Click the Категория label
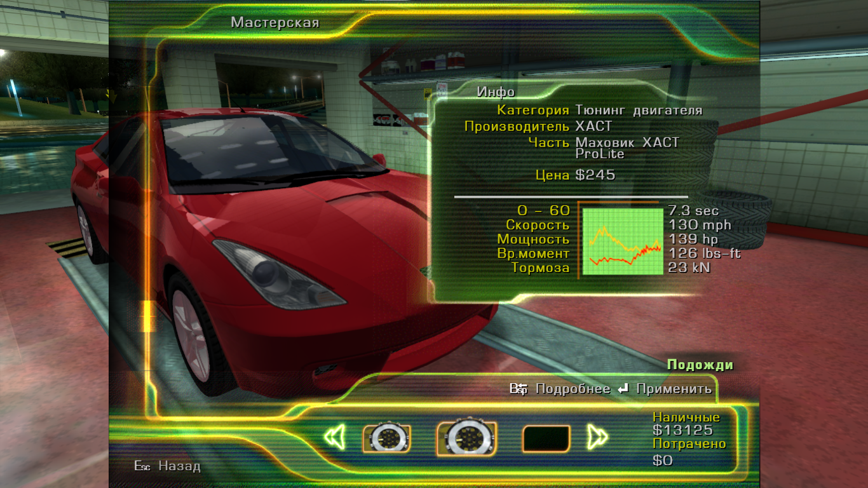 point(533,111)
